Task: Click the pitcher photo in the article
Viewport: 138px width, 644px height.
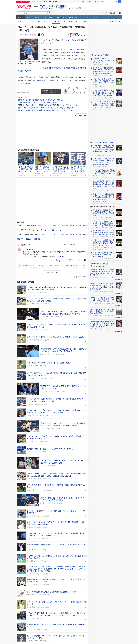Action: [x=29, y=49]
